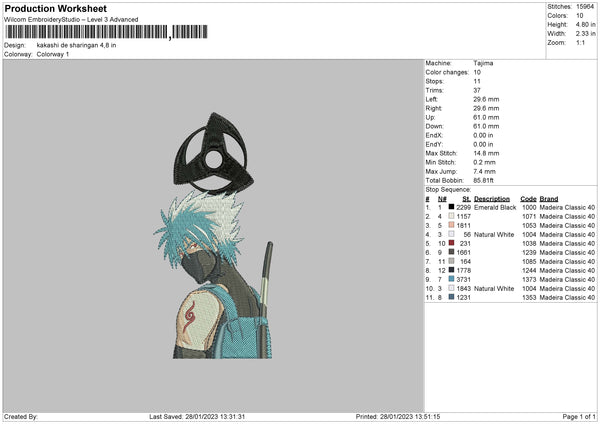The width and height of the screenshot is (600, 424).
Task: Click the blue swatch for code 1353
Action: (x=452, y=297)
